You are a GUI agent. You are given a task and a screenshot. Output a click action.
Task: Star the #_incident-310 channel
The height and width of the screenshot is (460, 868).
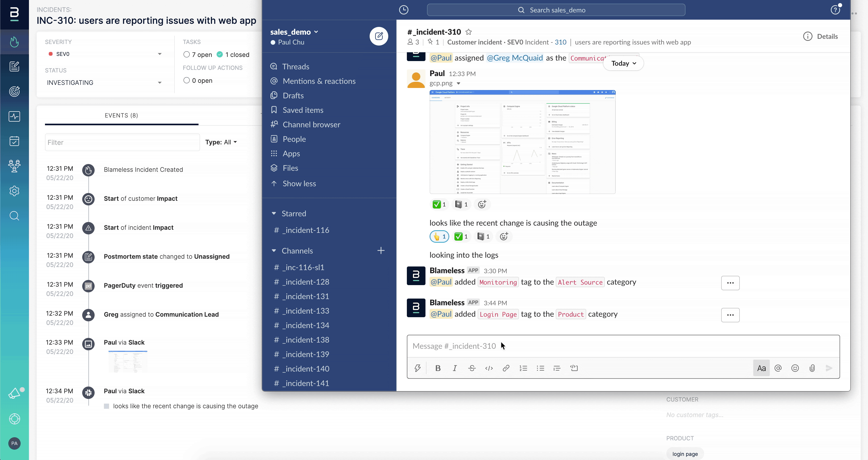(x=468, y=32)
